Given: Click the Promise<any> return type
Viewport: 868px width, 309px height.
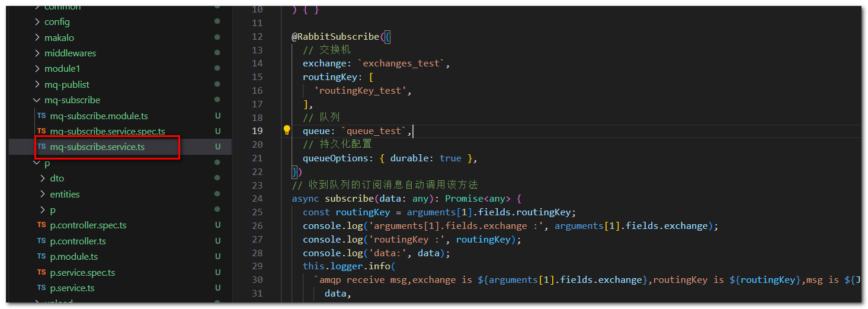Looking at the screenshot, I should coord(478,199).
